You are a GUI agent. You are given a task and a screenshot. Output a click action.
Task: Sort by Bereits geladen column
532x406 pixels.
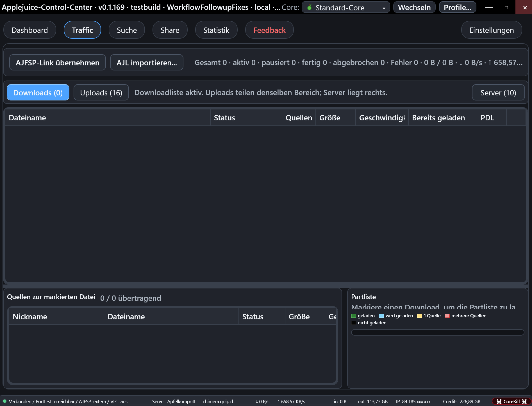point(443,118)
